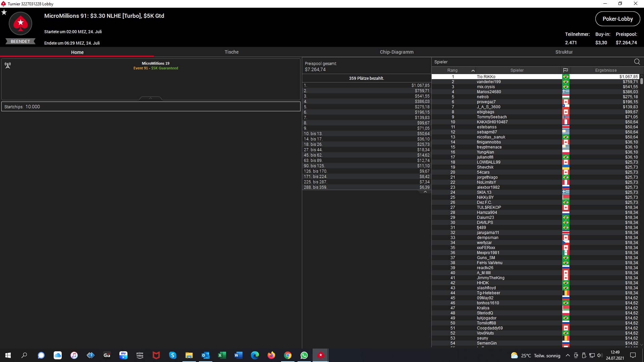The width and height of the screenshot is (644, 362).
Task: Click the 10. bis 13. payout row
Action: tap(367, 134)
